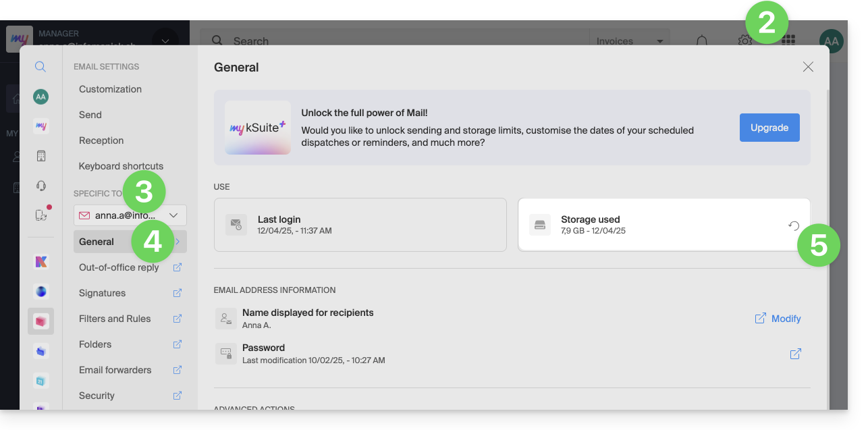Viewport: 868px width, 430px height.
Task: Click the blue Upgrade button
Action: (769, 128)
